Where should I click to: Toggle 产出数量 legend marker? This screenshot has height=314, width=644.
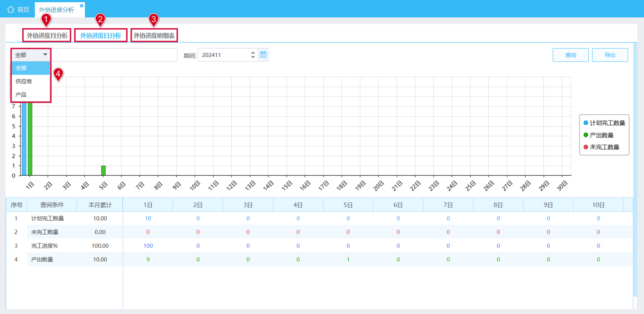[x=586, y=135]
